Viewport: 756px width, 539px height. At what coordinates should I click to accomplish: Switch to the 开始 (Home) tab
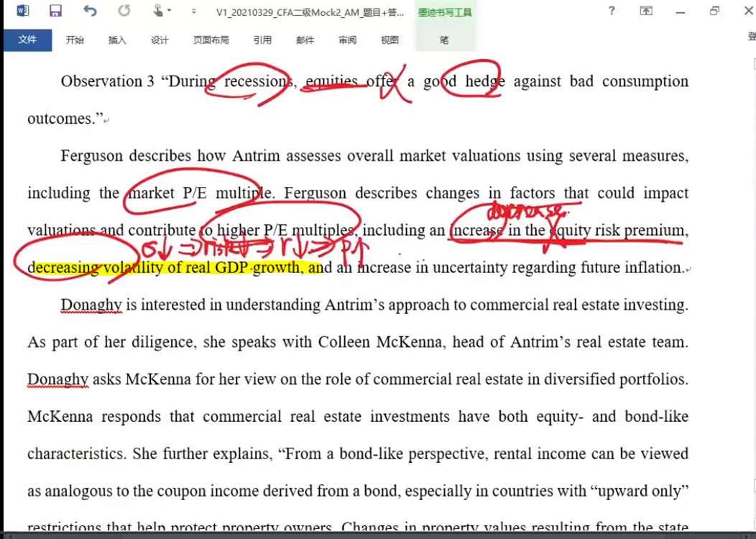(75, 40)
